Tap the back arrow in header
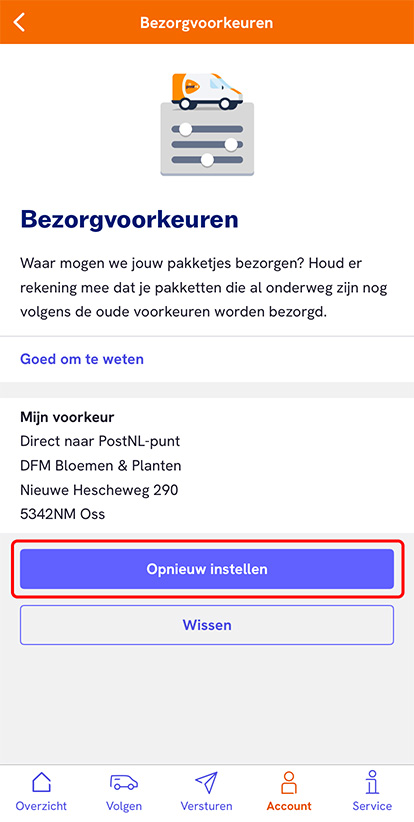Screen dimensions: 414x822 (x=19, y=23)
